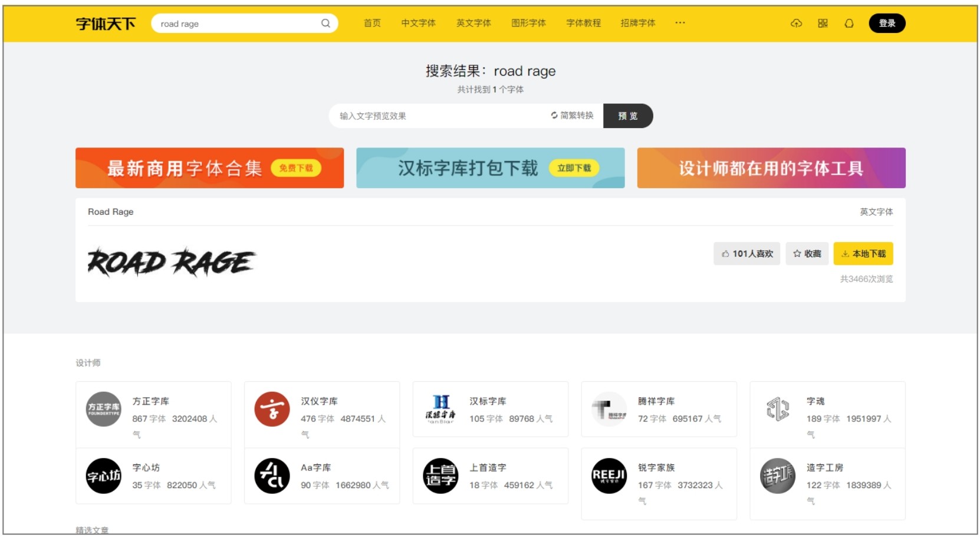
Task: Open the 设计师都在用的字体工具 banner
Action: pyautogui.click(x=771, y=168)
